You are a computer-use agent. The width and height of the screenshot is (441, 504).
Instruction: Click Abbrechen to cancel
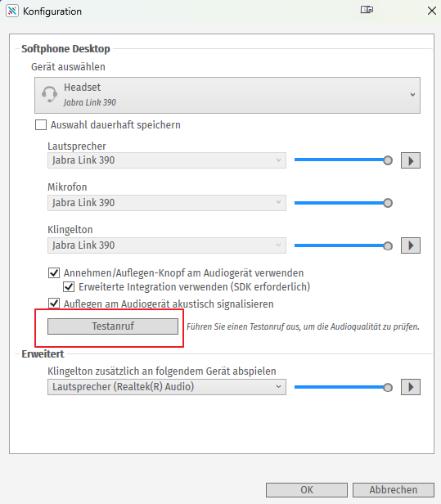(x=394, y=490)
